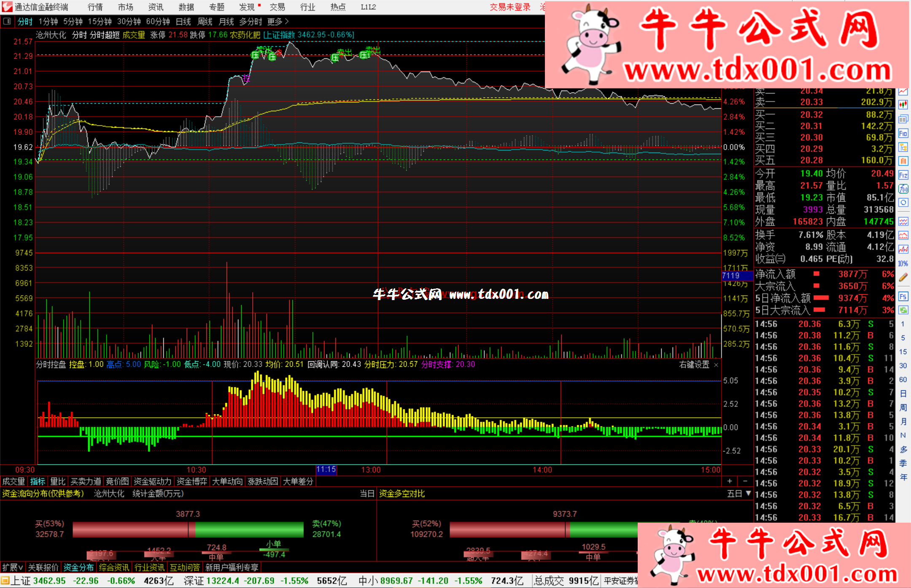The height and width of the screenshot is (588, 911).
Task: Select the 大单动向 indicator tab
Action: point(227,481)
